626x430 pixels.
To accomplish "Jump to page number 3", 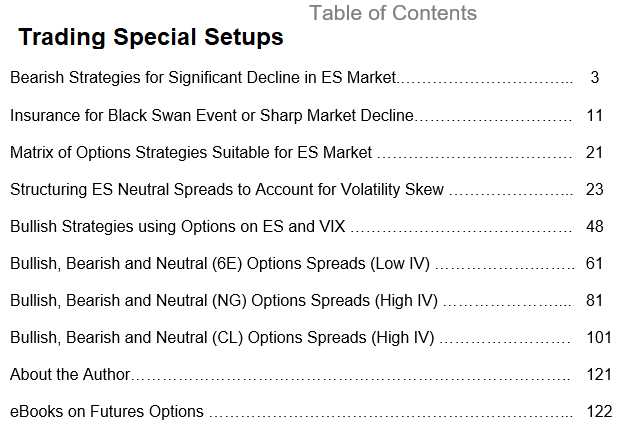I will click(x=595, y=77).
